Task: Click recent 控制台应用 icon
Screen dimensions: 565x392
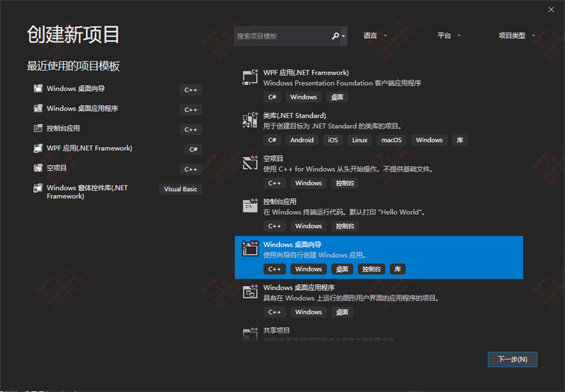Action: pos(38,128)
